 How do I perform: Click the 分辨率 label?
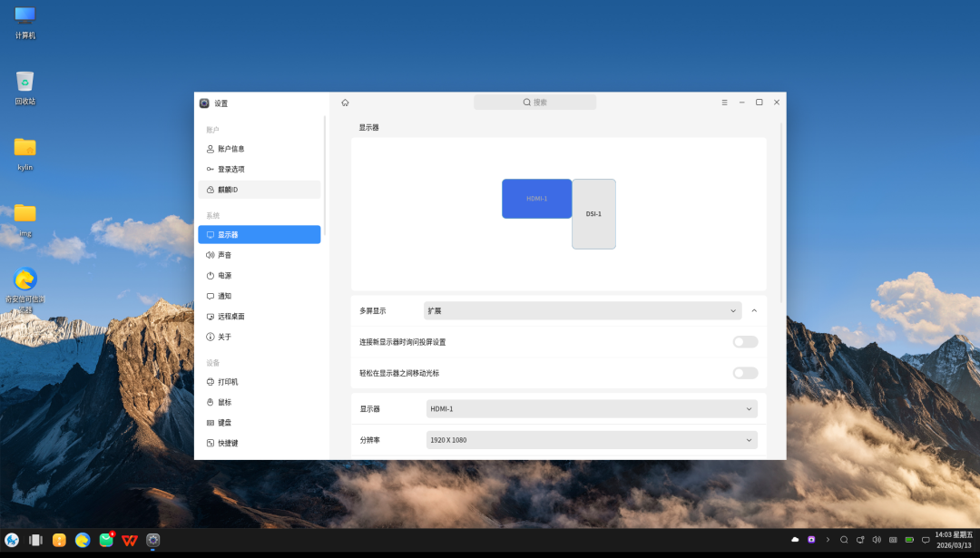coord(369,440)
